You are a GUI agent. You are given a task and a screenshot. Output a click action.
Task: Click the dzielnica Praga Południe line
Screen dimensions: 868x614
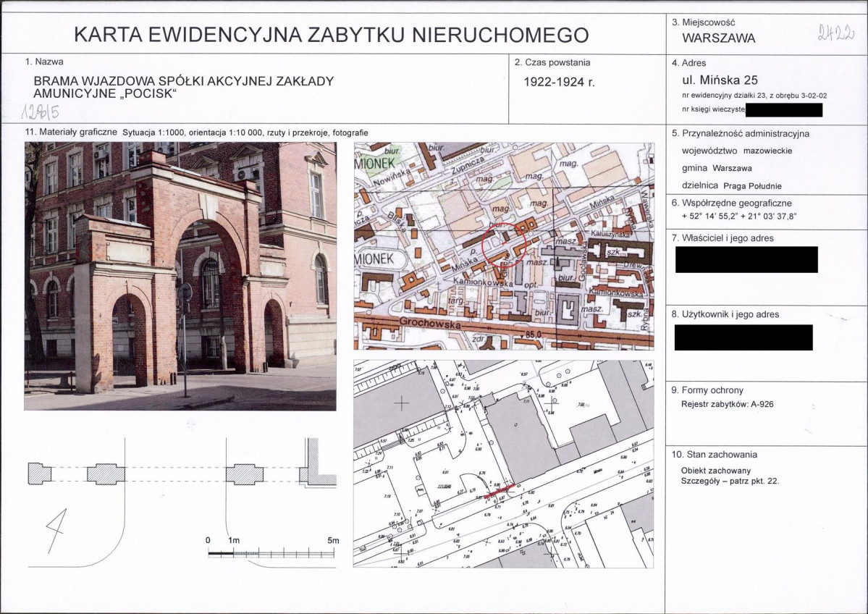tap(732, 186)
